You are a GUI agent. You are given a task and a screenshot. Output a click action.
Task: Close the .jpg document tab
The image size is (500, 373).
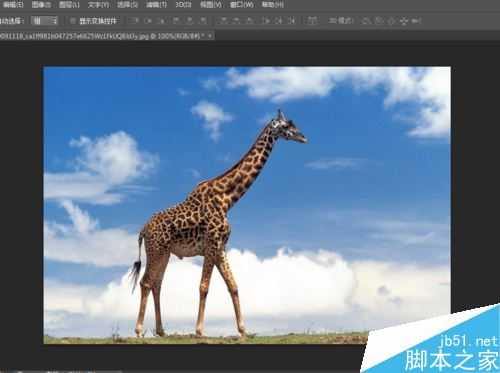coord(210,36)
